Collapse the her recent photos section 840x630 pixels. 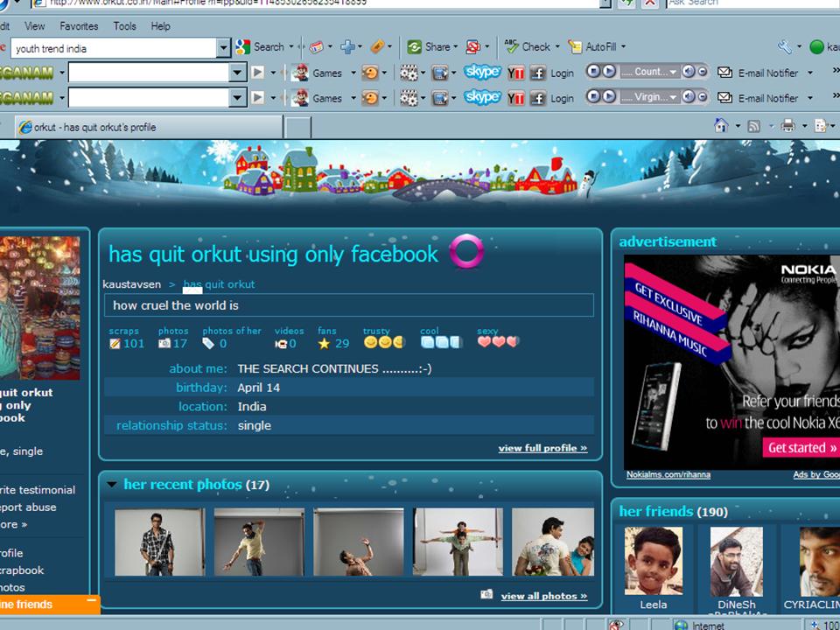(x=112, y=484)
